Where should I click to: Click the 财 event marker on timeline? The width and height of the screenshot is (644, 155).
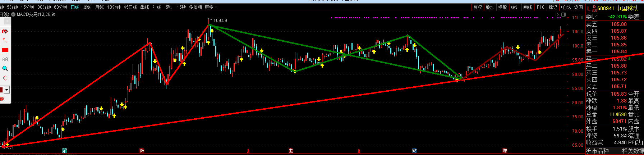[414, 151]
